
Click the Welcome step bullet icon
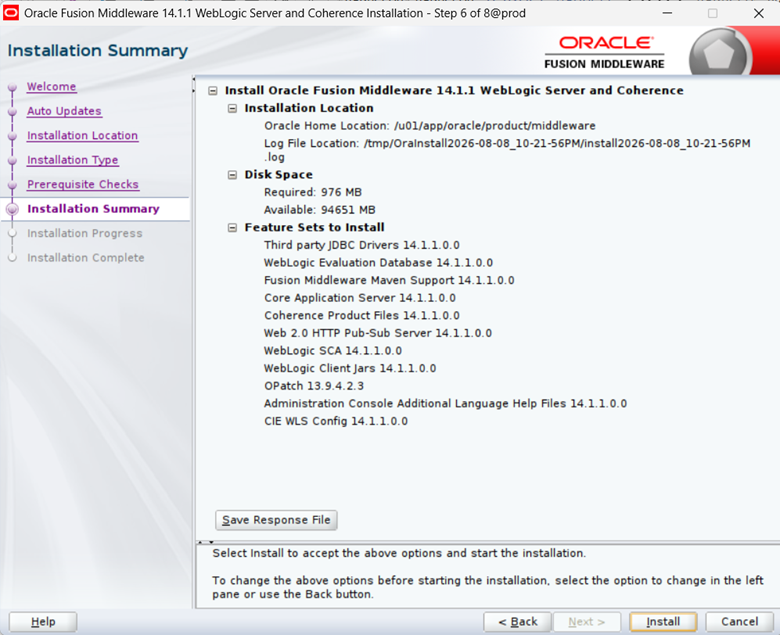tap(12, 88)
